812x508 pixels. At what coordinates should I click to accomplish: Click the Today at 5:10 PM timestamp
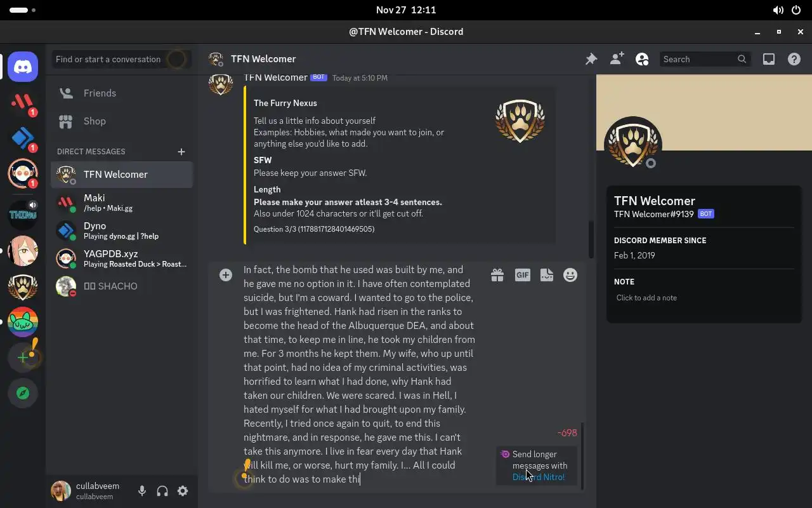(360, 77)
